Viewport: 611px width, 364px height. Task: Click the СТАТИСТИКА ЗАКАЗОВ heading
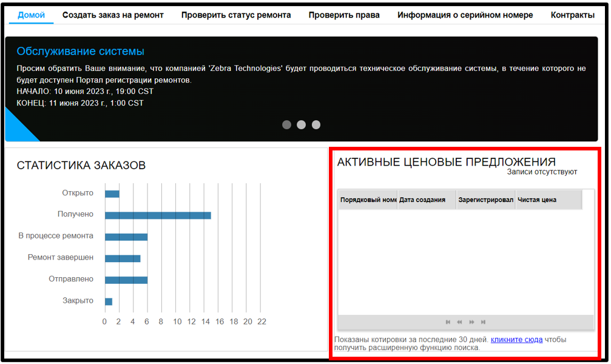pyautogui.click(x=81, y=165)
